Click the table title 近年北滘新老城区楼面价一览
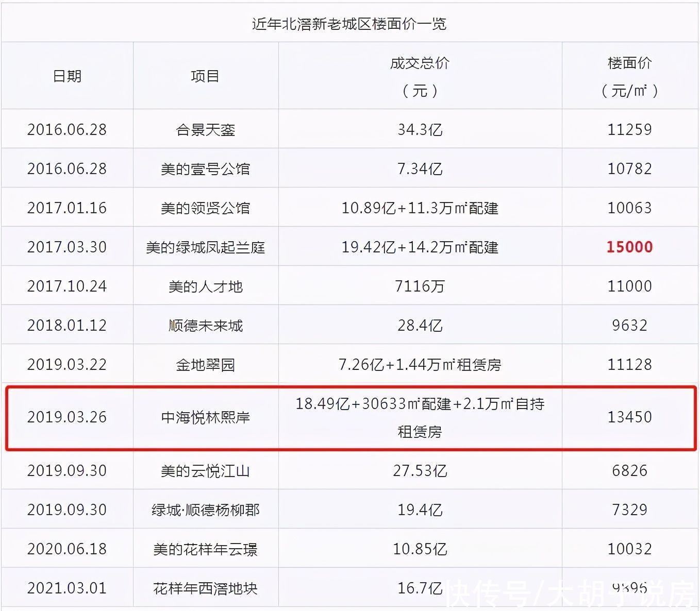This screenshot has height=611, width=700. tap(349, 24)
